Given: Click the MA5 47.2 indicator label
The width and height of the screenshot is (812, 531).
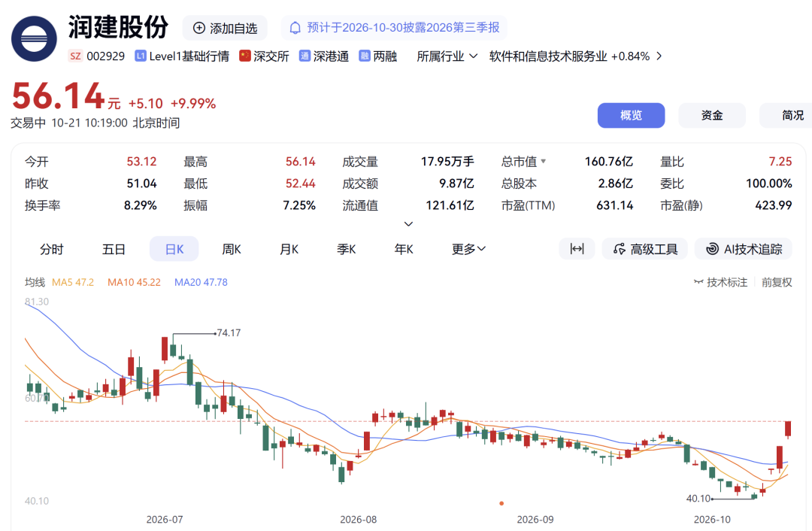Looking at the screenshot, I should point(73,282).
